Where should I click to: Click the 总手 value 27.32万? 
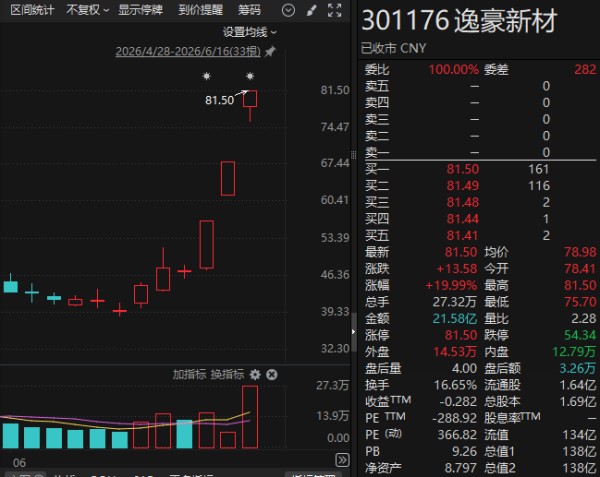click(455, 302)
